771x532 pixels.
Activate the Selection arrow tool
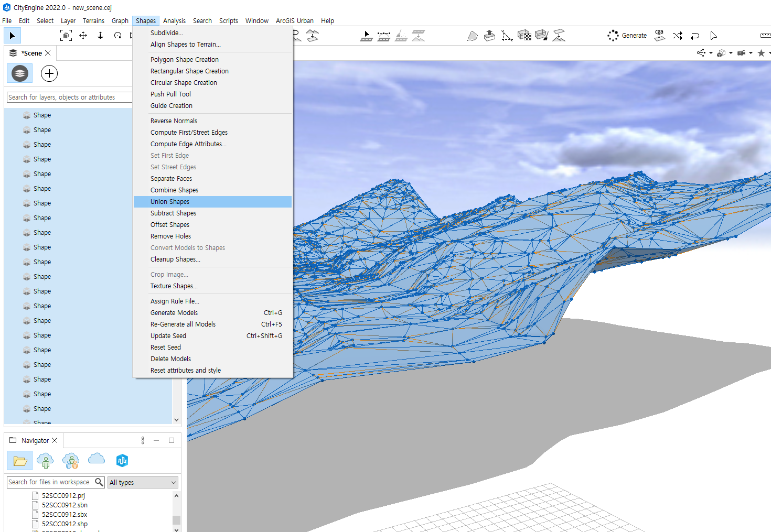12,36
